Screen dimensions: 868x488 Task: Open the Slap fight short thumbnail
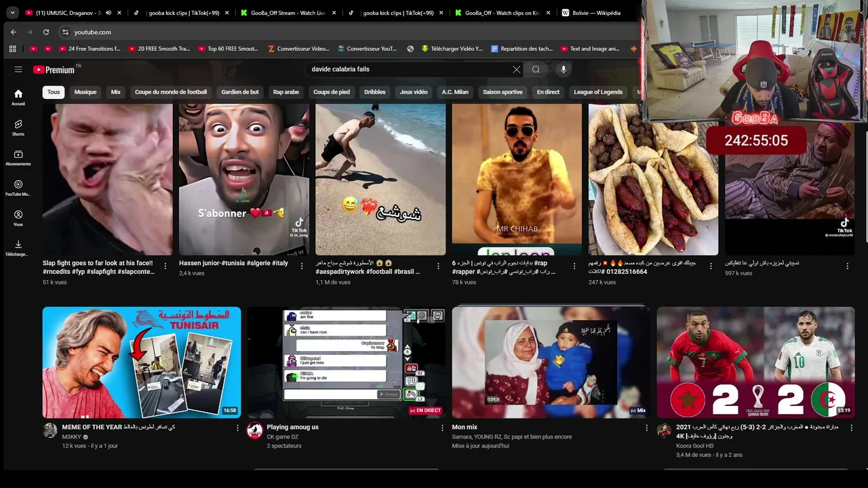(108, 179)
